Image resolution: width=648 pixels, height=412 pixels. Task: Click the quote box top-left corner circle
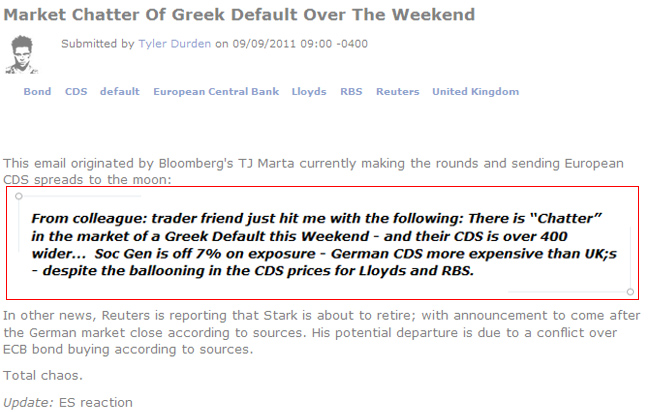[19, 196]
